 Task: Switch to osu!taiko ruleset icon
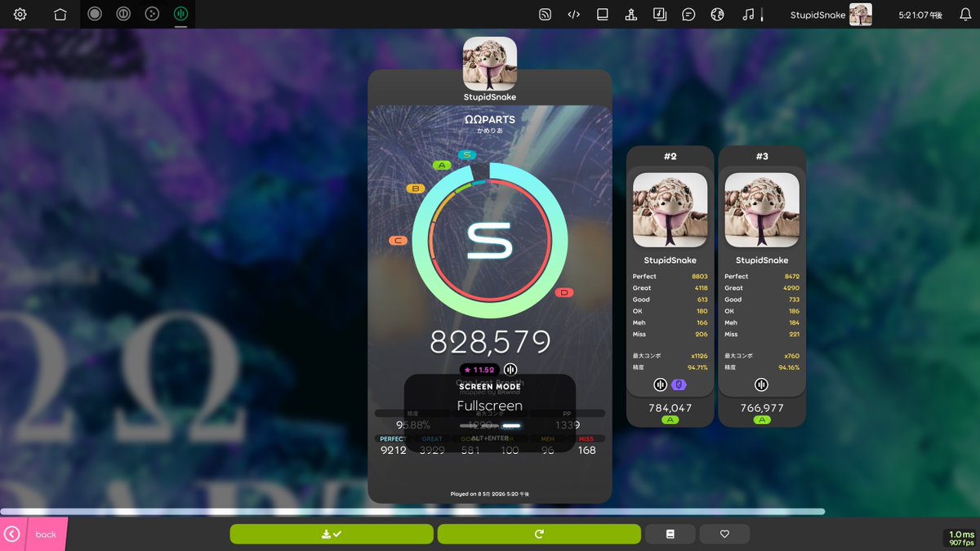[x=123, y=14]
